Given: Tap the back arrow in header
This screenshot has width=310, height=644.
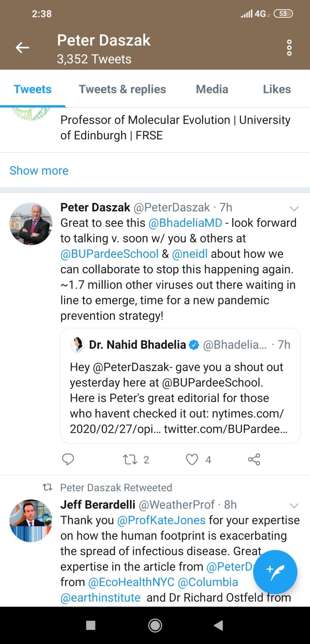Looking at the screenshot, I should click(x=23, y=48).
